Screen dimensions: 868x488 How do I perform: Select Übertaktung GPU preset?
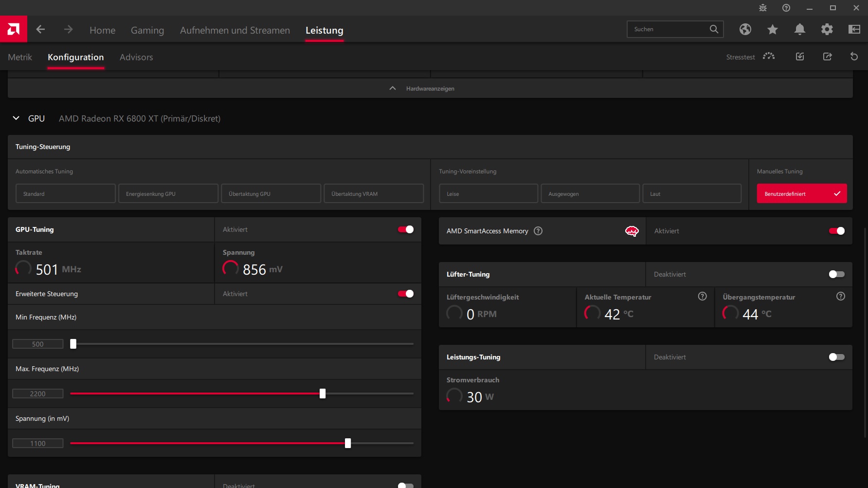coord(271,193)
